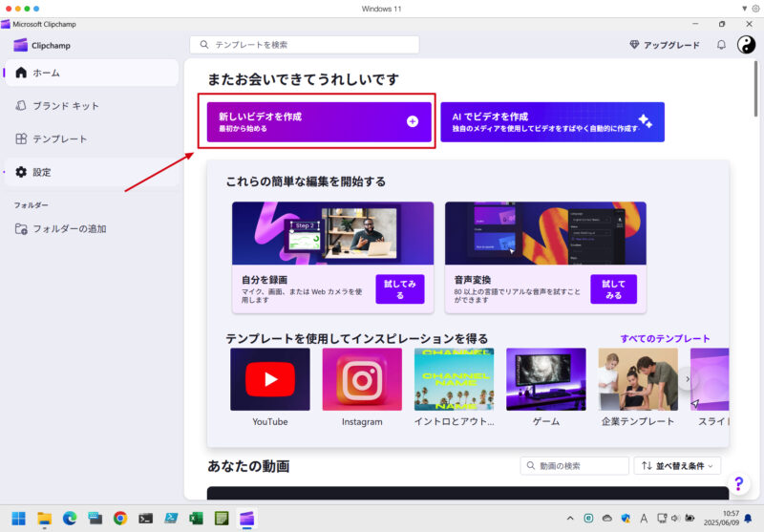
Task: Create a new video with 新しいビデオを作成
Action: pos(319,122)
